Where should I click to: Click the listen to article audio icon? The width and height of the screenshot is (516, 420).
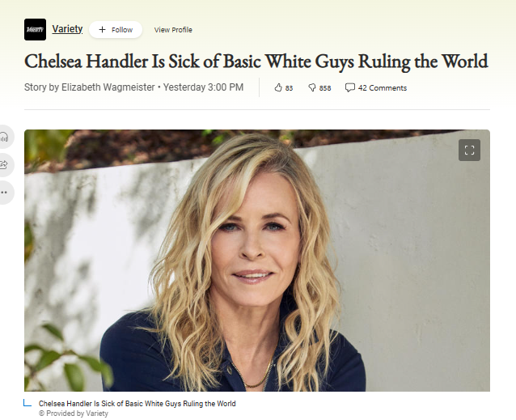pos(4,137)
